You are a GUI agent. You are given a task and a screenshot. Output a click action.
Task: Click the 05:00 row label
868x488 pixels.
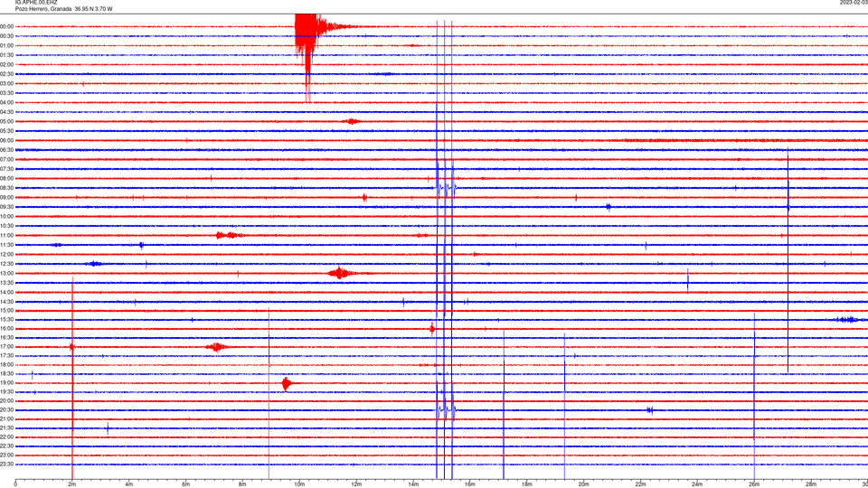(x=6, y=122)
